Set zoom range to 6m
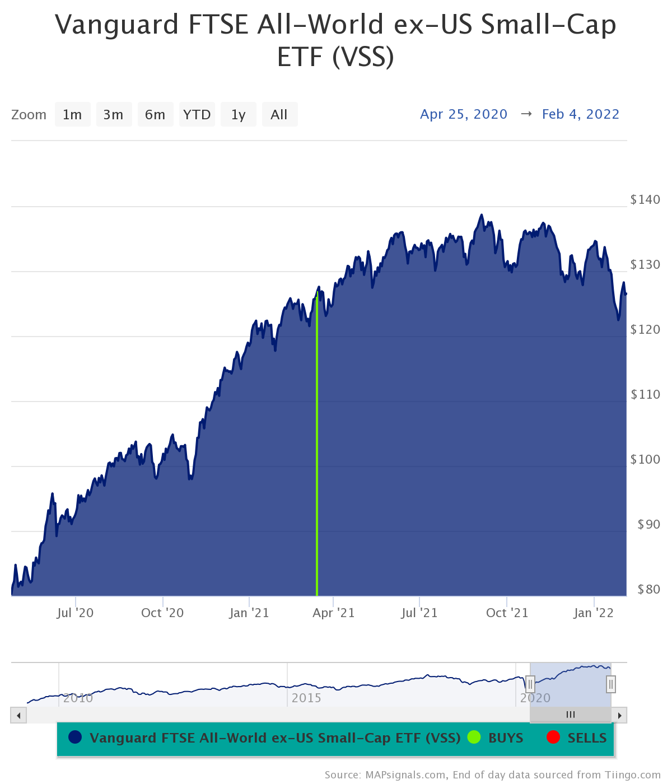The width and height of the screenshot is (672, 784). [155, 114]
